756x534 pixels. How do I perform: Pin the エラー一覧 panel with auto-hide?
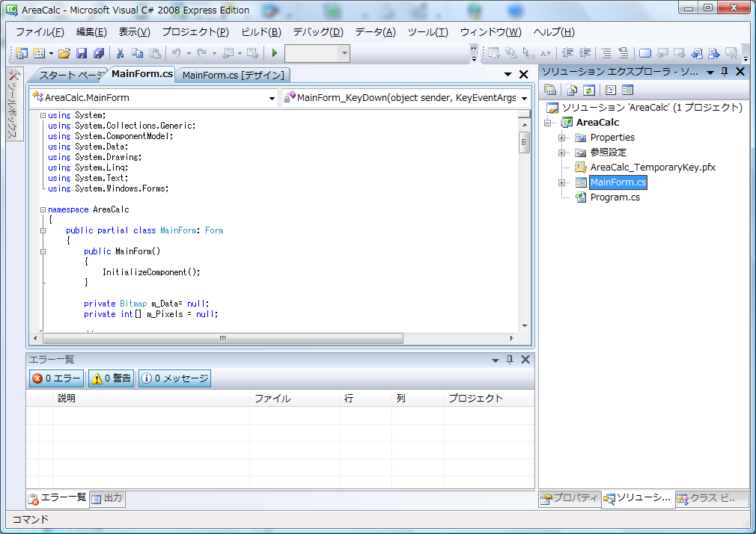510,360
